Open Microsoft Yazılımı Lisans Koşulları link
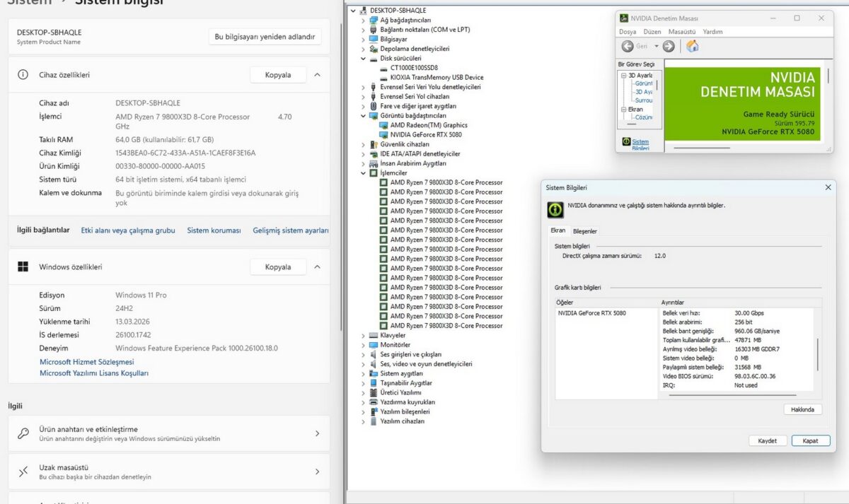 pyautogui.click(x=94, y=373)
